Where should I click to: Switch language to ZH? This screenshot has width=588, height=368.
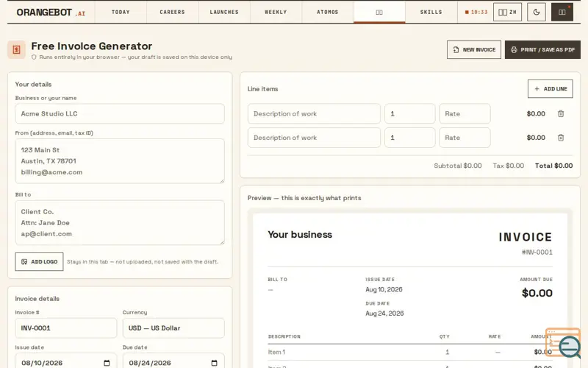coord(507,12)
